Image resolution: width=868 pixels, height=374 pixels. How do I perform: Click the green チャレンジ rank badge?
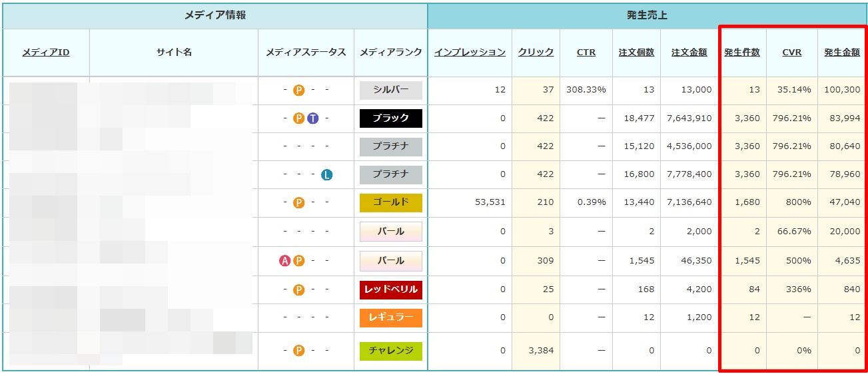click(x=391, y=351)
